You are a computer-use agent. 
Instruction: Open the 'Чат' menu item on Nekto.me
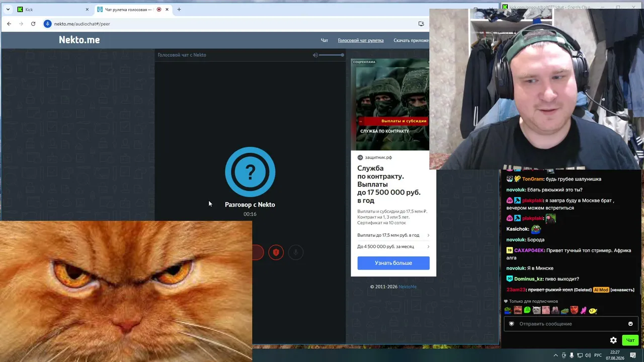pyautogui.click(x=325, y=40)
